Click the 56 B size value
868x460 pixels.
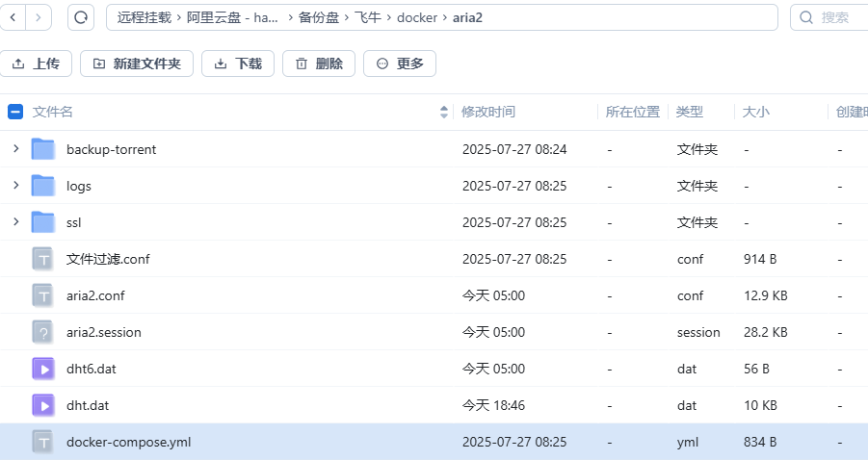click(x=757, y=369)
